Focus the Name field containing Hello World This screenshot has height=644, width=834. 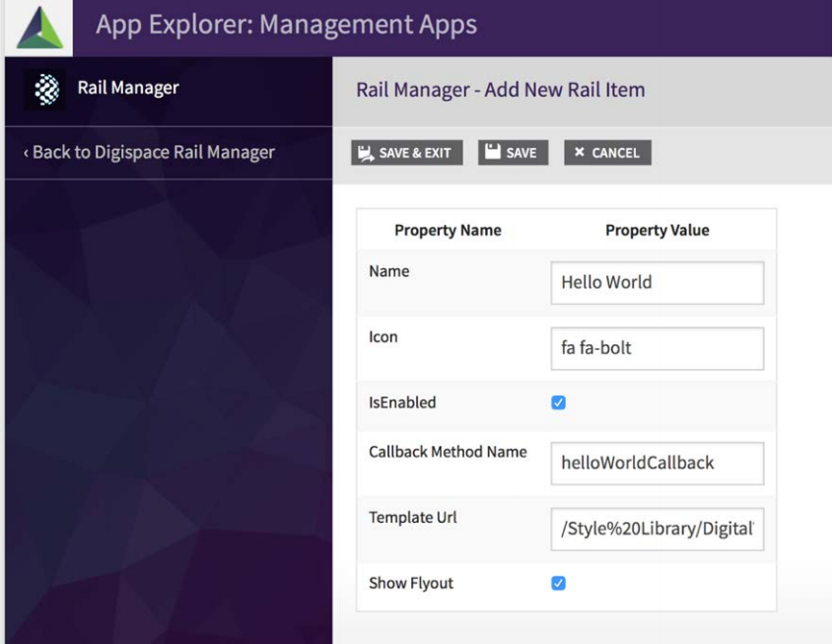(x=657, y=282)
